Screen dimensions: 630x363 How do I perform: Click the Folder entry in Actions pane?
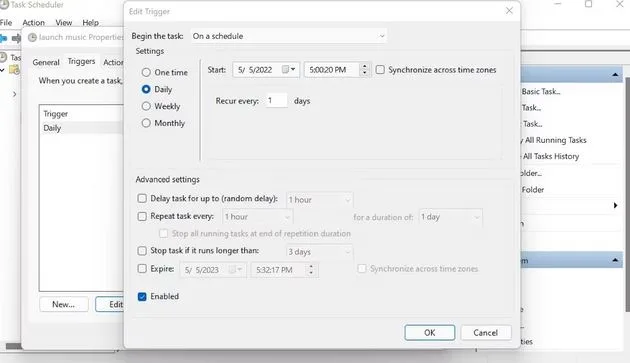coord(533,190)
